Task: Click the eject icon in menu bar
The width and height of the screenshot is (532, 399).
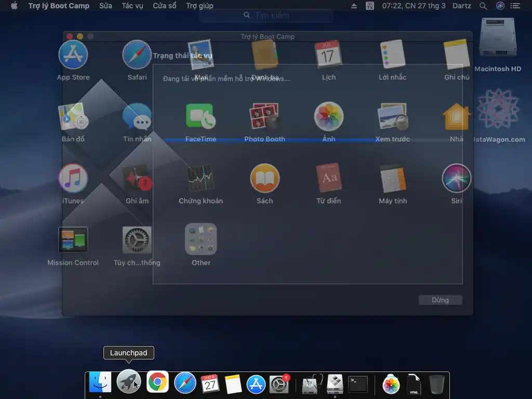Action: [x=354, y=6]
